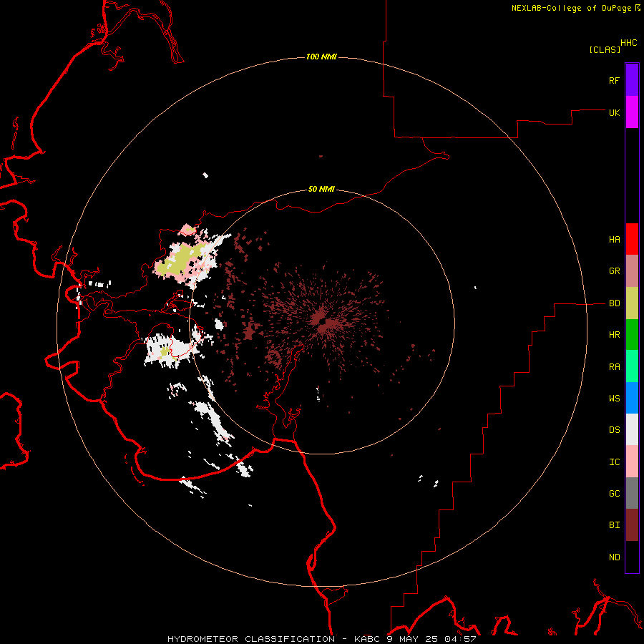Click the BI legend label

[x=614, y=525]
